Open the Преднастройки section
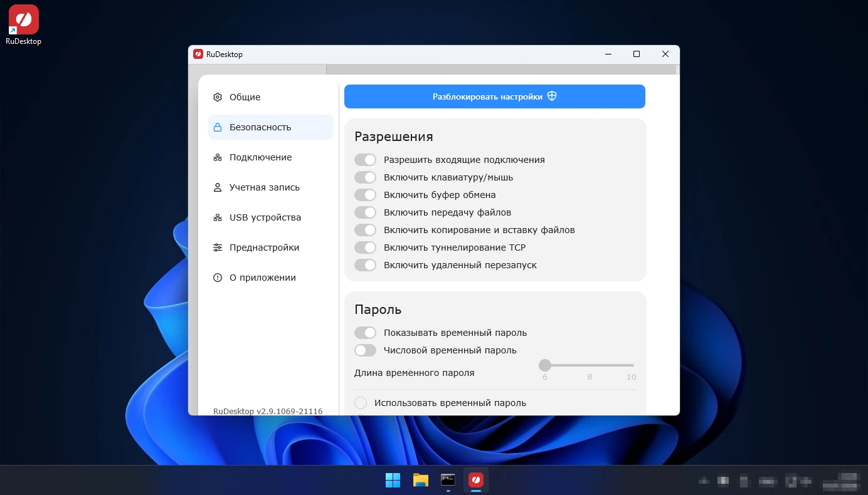The height and width of the screenshot is (495, 868). tap(271, 247)
